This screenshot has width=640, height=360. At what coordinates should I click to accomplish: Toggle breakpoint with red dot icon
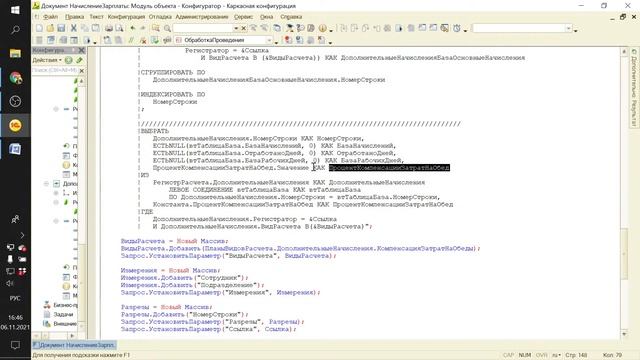tap(289, 40)
